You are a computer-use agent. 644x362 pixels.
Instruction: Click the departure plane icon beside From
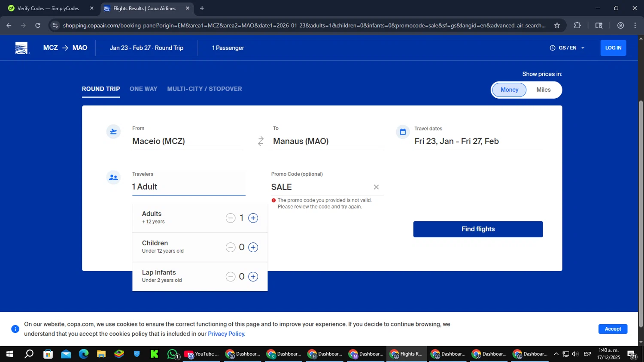click(113, 132)
